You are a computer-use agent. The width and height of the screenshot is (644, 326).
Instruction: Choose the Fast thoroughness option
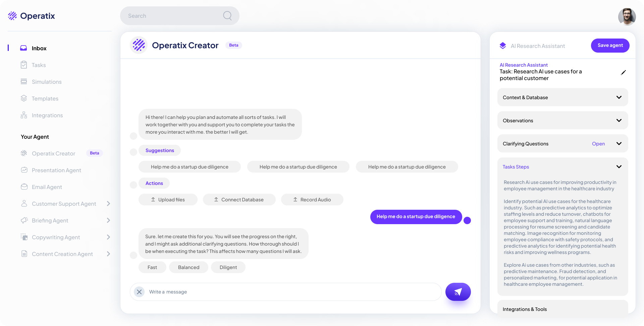152,267
